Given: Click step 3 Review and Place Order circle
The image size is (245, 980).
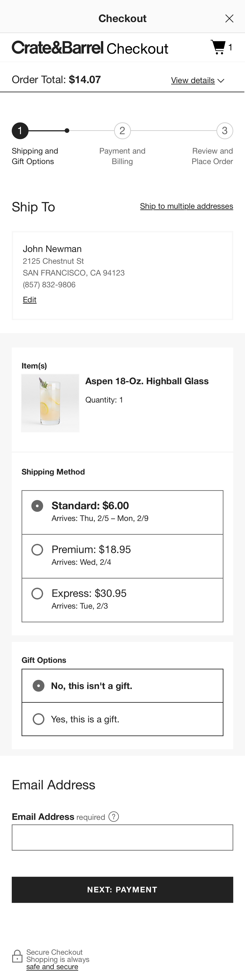Looking at the screenshot, I should 225,131.
